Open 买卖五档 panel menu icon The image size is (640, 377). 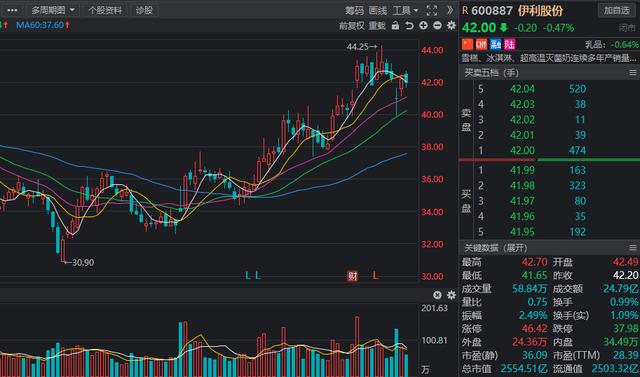point(633,73)
